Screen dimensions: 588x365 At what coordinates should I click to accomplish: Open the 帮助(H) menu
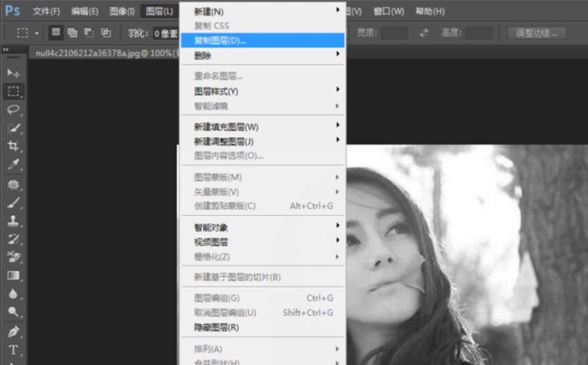tap(431, 11)
